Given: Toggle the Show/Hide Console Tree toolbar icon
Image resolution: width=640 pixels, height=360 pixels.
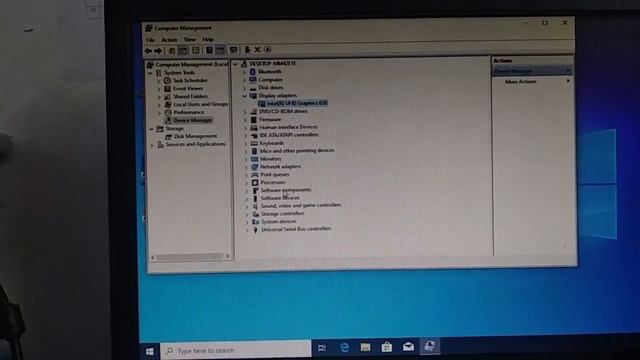Looking at the screenshot, I should (183, 51).
